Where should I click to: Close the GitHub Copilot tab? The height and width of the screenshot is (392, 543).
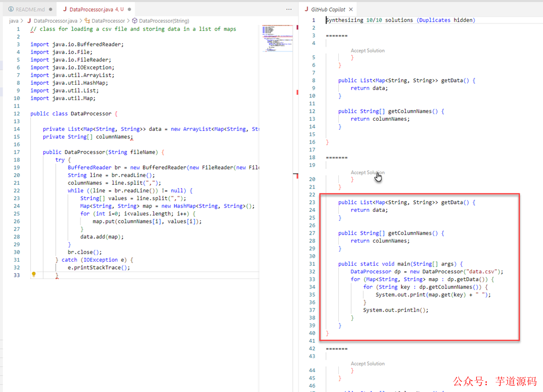coord(351,10)
